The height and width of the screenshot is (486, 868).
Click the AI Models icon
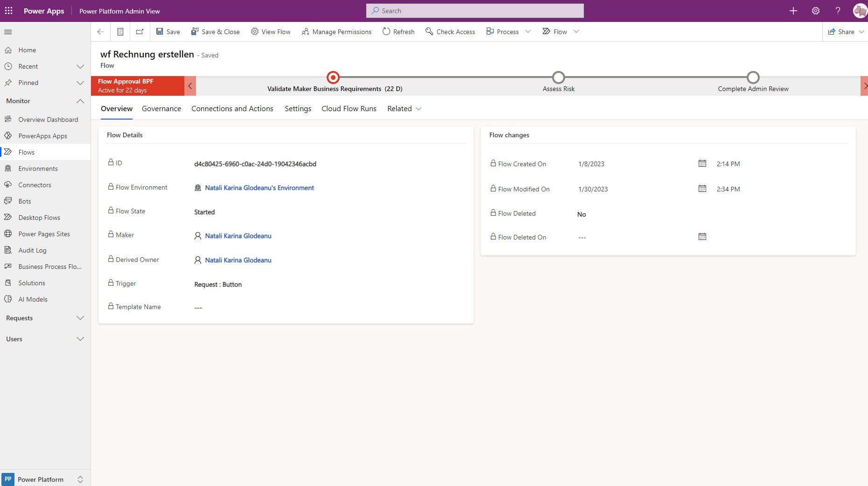(8, 299)
